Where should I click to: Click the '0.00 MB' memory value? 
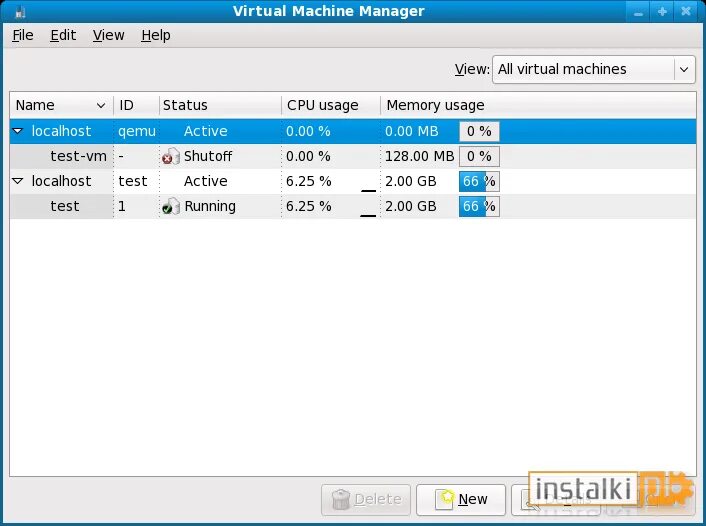click(412, 131)
